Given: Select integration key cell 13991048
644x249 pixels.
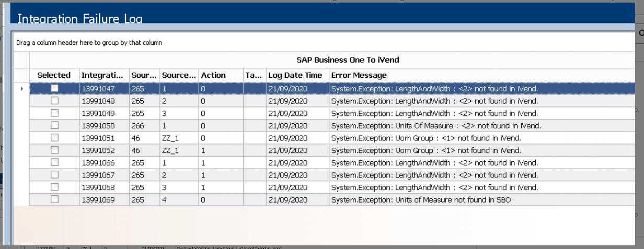Looking at the screenshot, I should click(105, 101).
